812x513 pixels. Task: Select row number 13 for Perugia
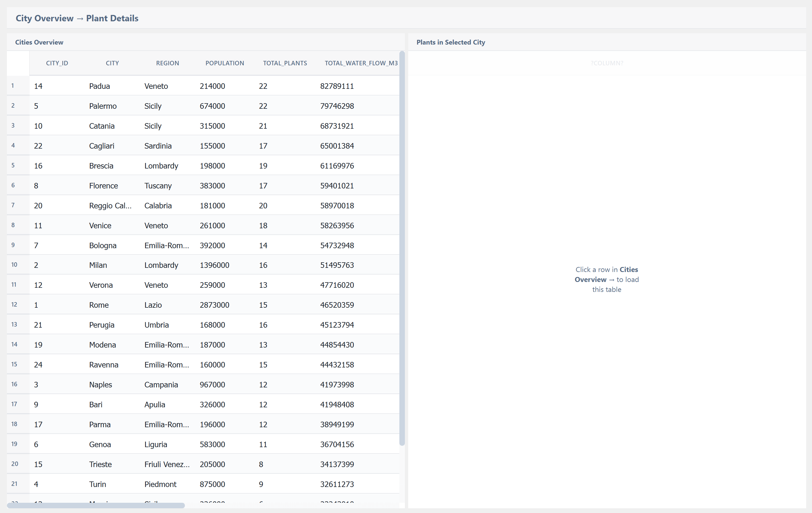pyautogui.click(x=14, y=325)
